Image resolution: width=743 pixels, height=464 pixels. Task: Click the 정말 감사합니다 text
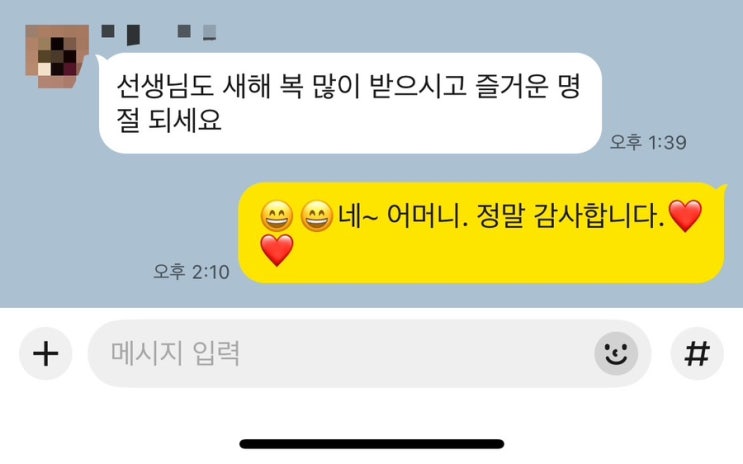(x=570, y=216)
